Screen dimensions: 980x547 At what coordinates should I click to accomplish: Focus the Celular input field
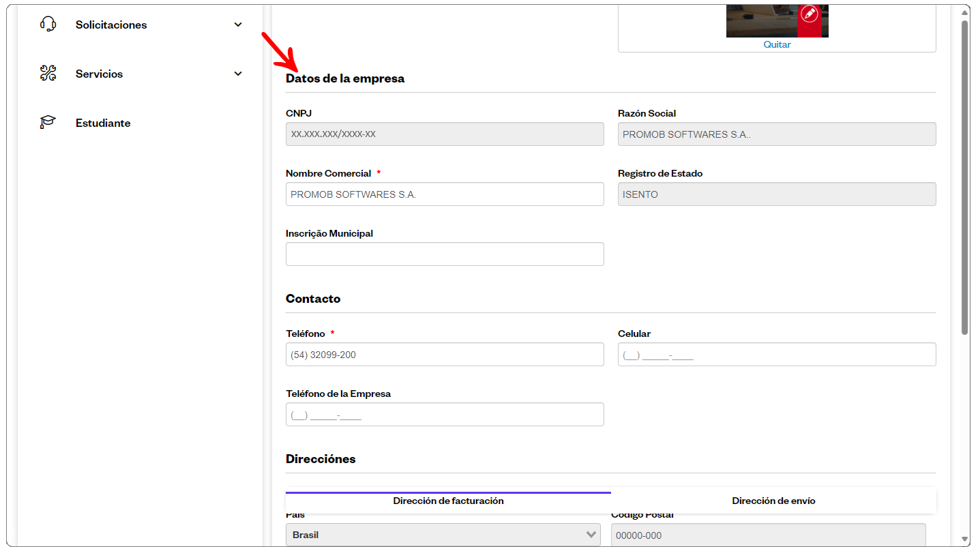(x=777, y=355)
